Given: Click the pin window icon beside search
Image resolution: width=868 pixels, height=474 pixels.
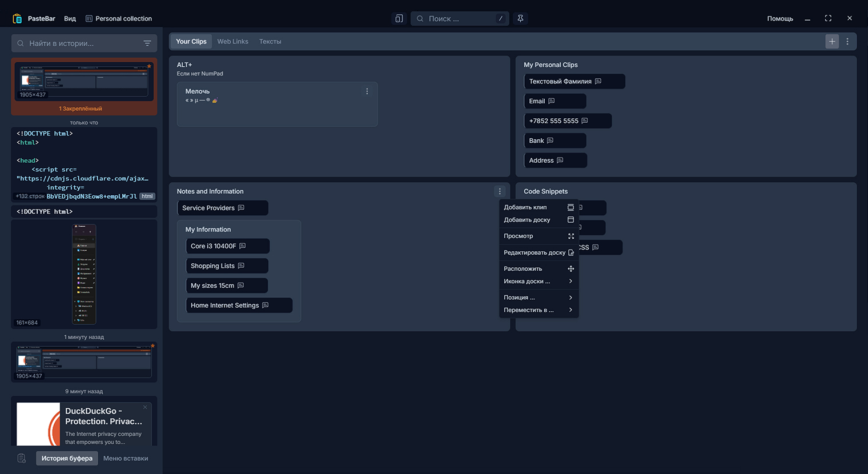Looking at the screenshot, I should 520,18.
